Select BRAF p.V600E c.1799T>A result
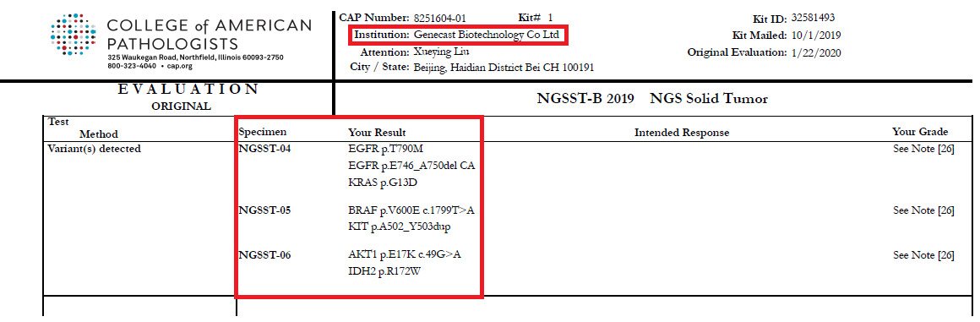 tap(416, 210)
